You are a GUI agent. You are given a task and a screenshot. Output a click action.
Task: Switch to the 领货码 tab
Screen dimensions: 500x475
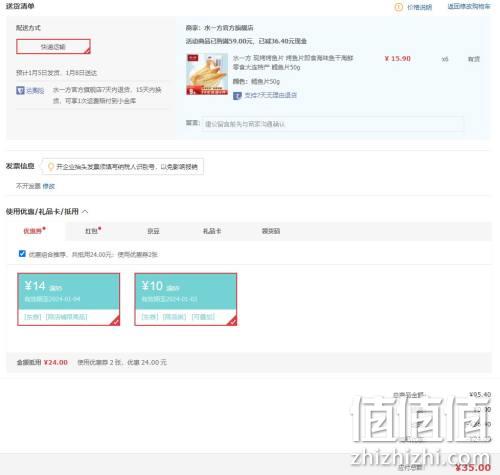tap(271, 231)
